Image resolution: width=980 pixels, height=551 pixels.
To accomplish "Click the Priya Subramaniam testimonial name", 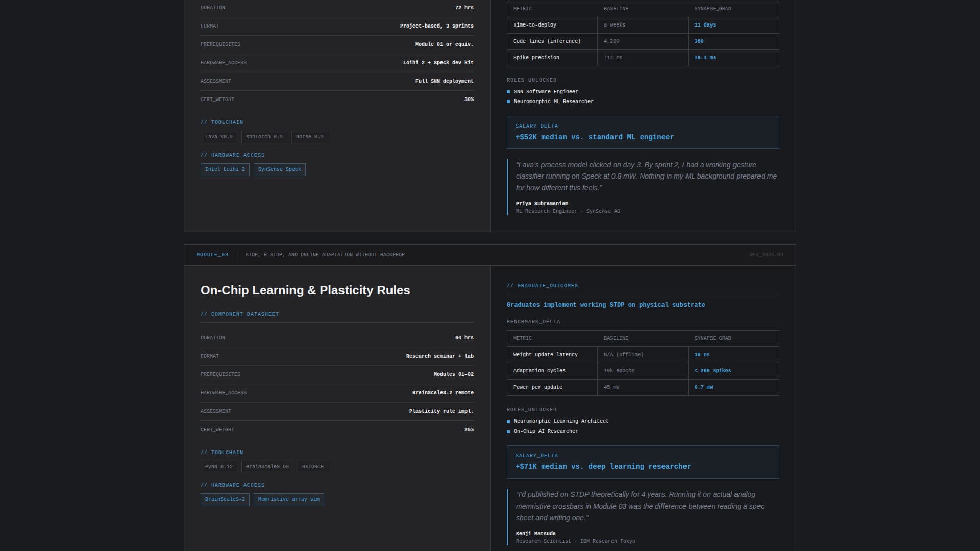I will point(542,204).
